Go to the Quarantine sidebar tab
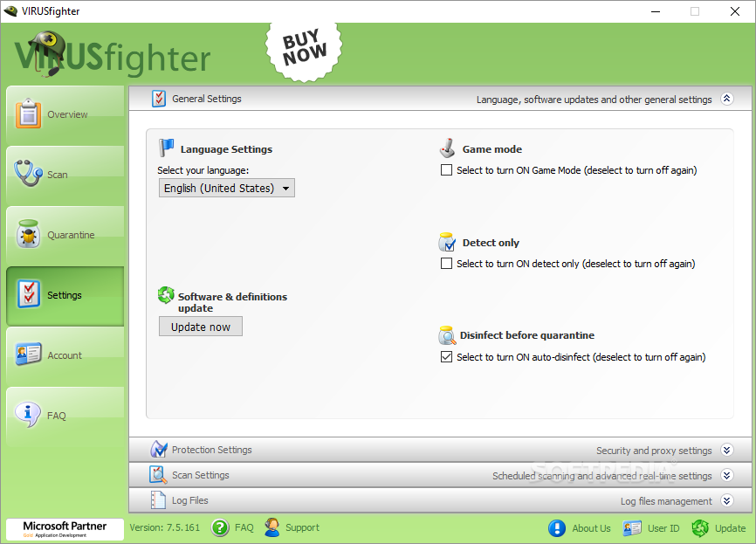 coord(65,235)
